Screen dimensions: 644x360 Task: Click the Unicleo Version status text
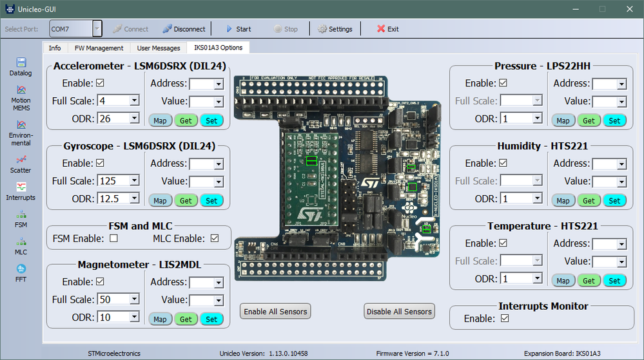coord(263,354)
